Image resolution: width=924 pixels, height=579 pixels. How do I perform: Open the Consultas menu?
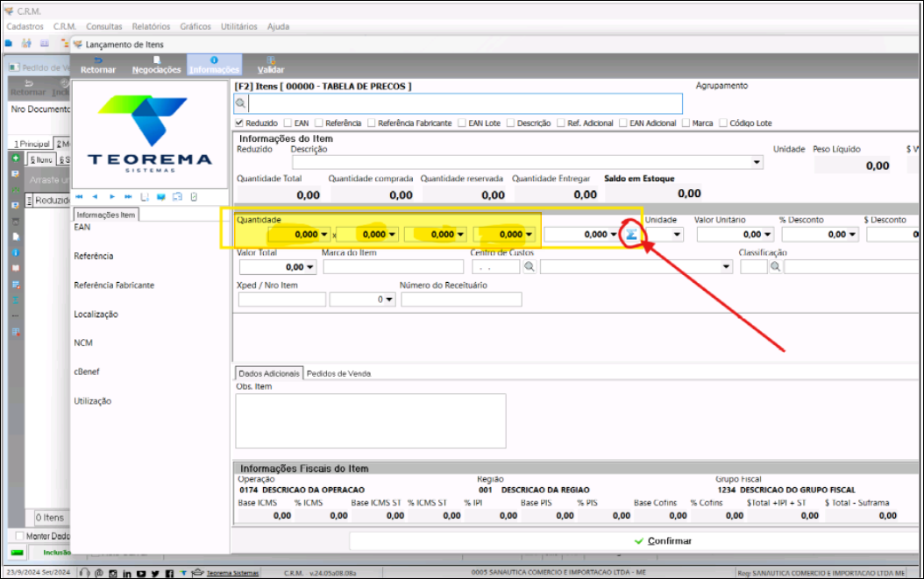tap(103, 26)
